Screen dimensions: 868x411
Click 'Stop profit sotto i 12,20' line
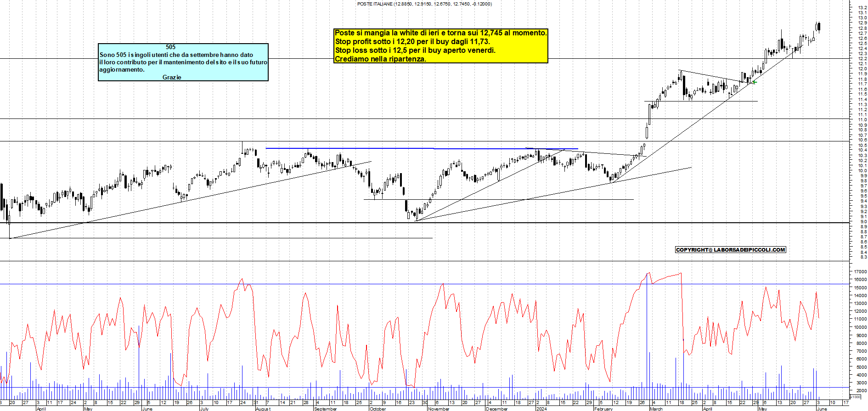coord(412,41)
